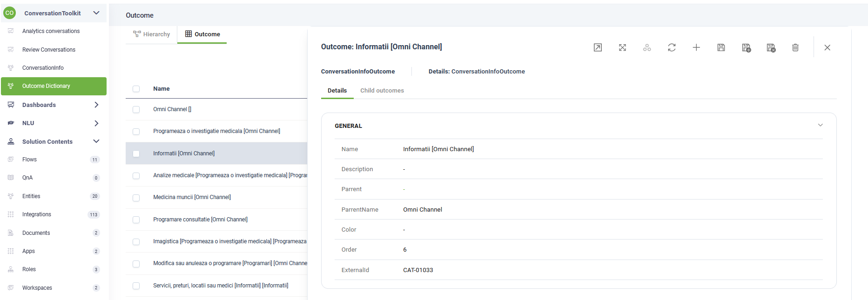Image resolution: width=868 pixels, height=300 pixels.
Task: Check the Medicina muncii row checkbox
Action: [136, 198]
